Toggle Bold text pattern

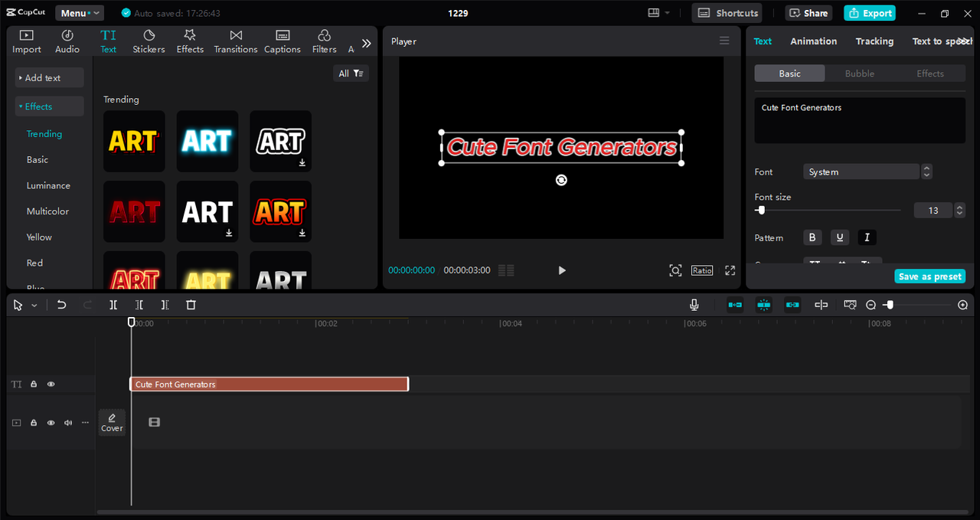[813, 237]
